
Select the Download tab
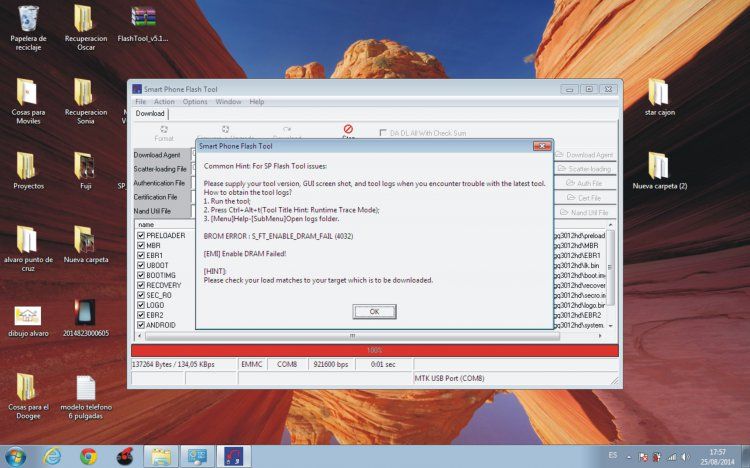150,113
